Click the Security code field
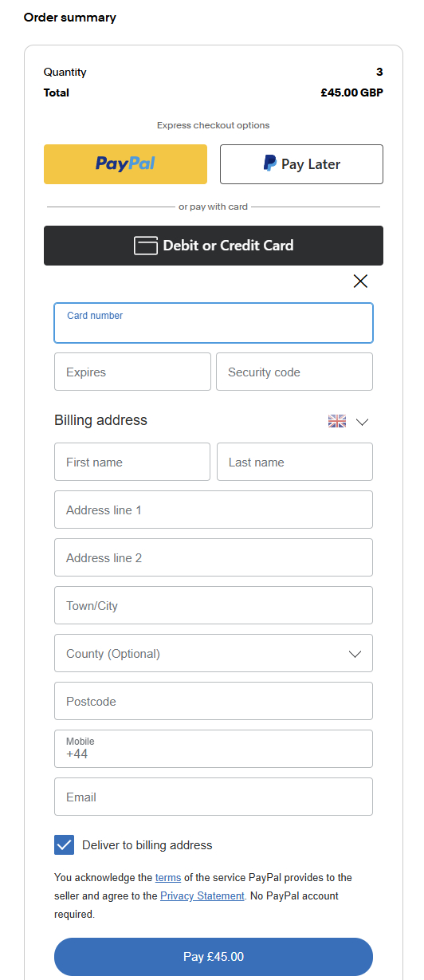The width and height of the screenshot is (424, 980). coord(294,372)
